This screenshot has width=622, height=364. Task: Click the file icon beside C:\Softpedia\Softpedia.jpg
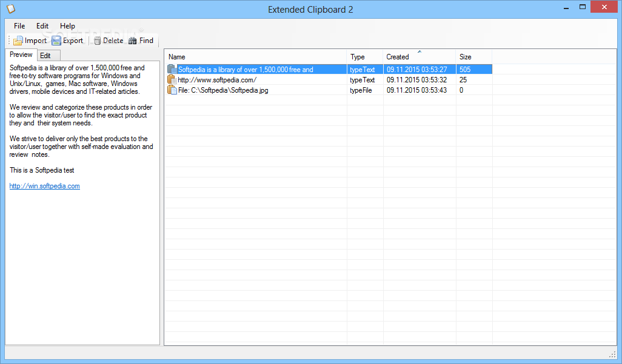(172, 90)
